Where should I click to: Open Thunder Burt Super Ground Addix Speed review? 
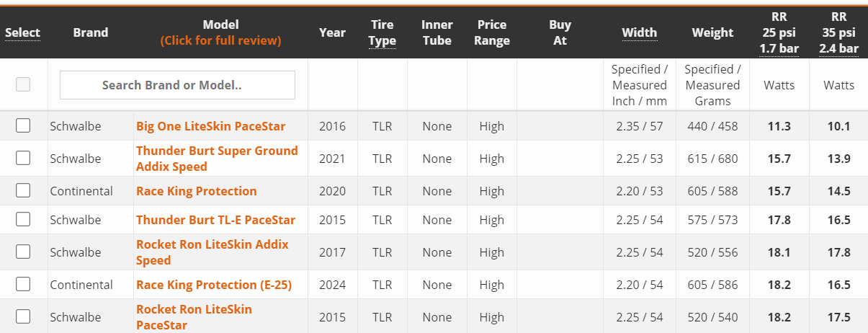[x=217, y=159]
